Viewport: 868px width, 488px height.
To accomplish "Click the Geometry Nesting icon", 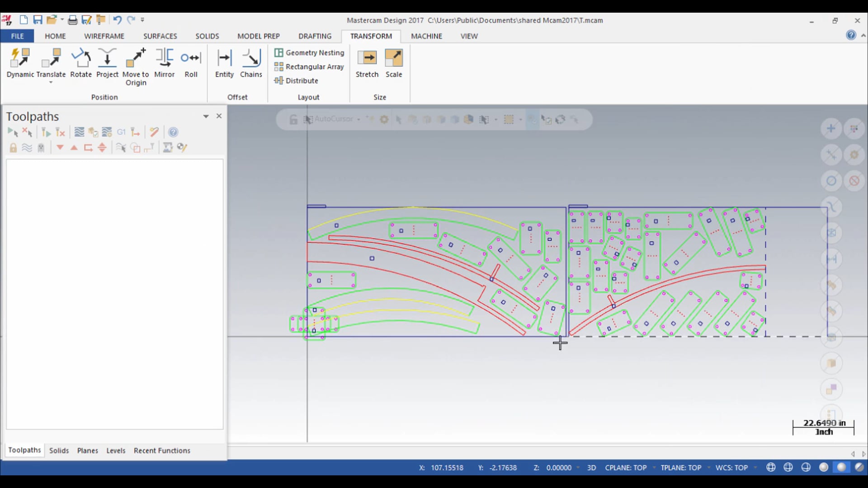I will point(278,52).
